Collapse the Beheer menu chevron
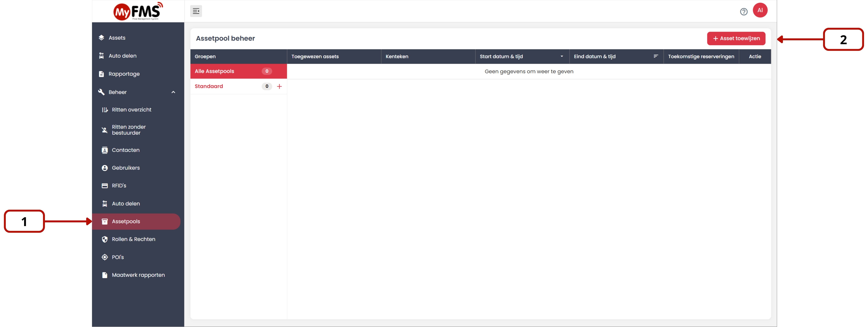Screen dimensions: 868x327 pyautogui.click(x=173, y=92)
